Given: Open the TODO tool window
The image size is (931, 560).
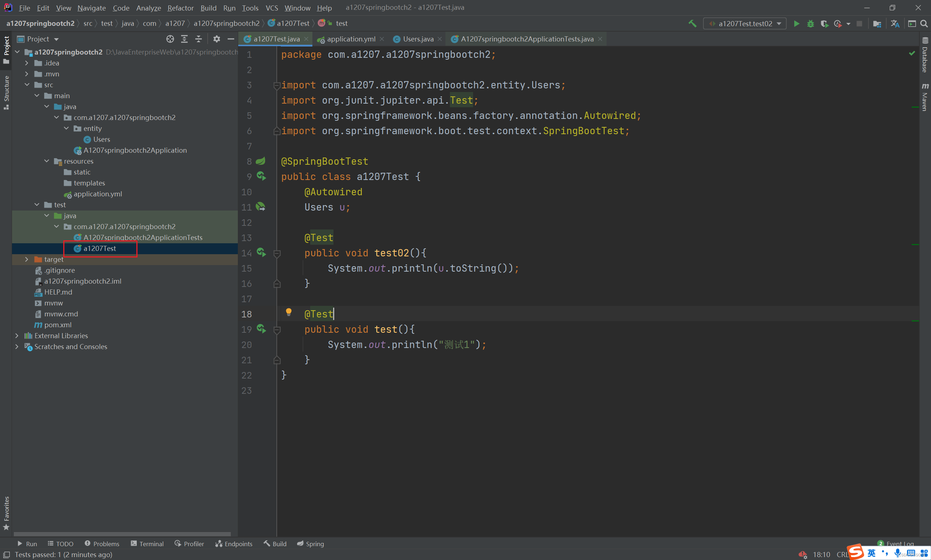Looking at the screenshot, I should pos(60,544).
